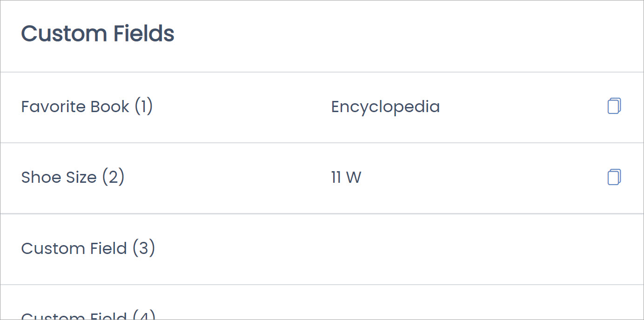Click the 11 W field value area
The height and width of the screenshot is (320, 644).
pos(346,177)
